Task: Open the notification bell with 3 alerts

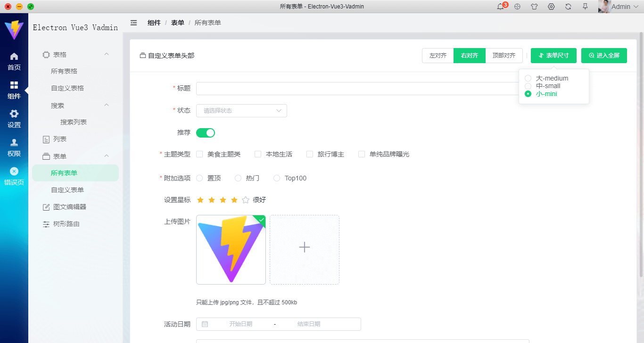Action: tap(500, 7)
